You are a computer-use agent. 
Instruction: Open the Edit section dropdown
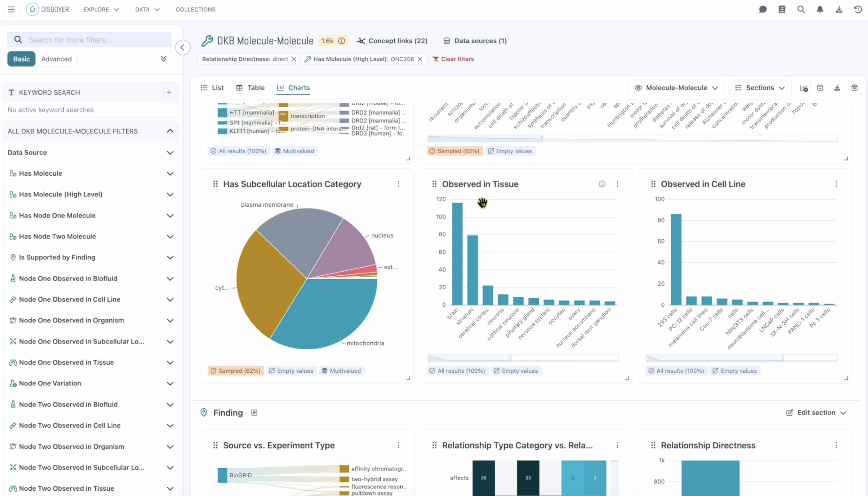tap(816, 413)
